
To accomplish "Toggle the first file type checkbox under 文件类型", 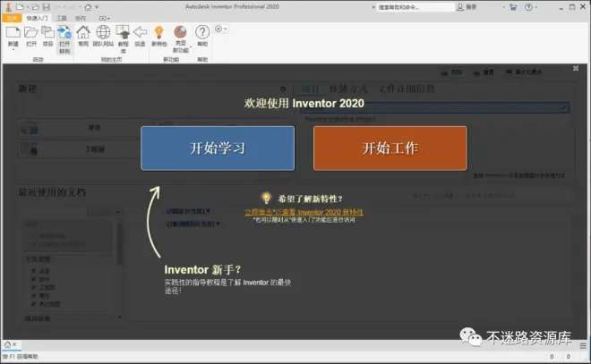I will pos(33,271).
